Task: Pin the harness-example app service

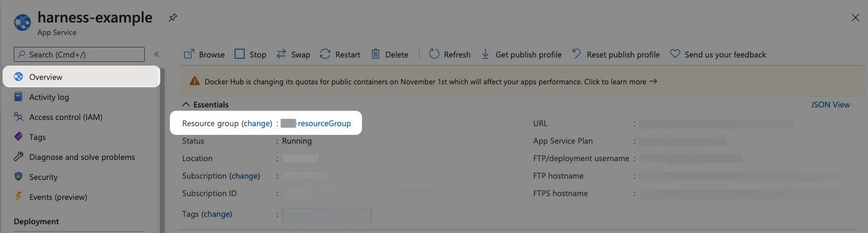Action: (172, 18)
